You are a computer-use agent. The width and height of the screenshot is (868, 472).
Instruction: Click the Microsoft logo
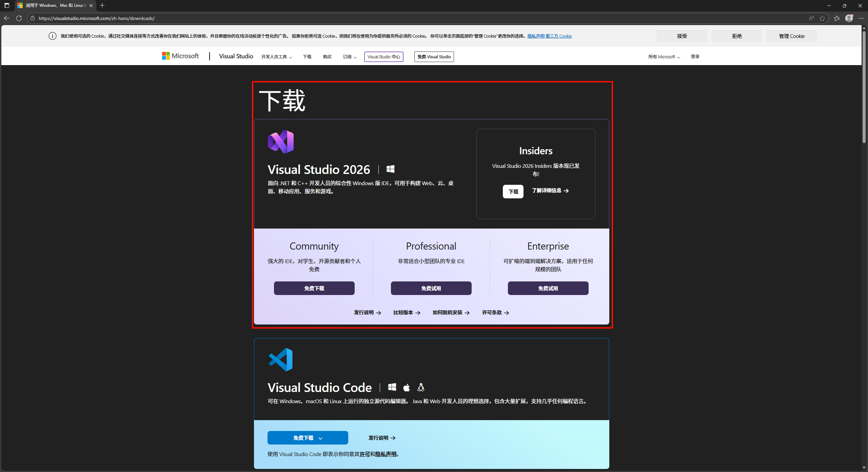tap(180, 56)
